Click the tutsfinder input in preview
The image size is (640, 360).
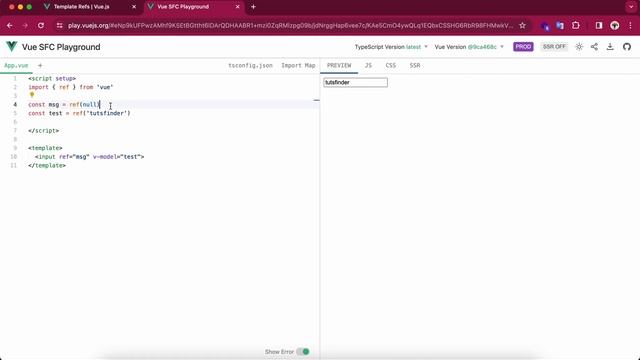pos(355,82)
